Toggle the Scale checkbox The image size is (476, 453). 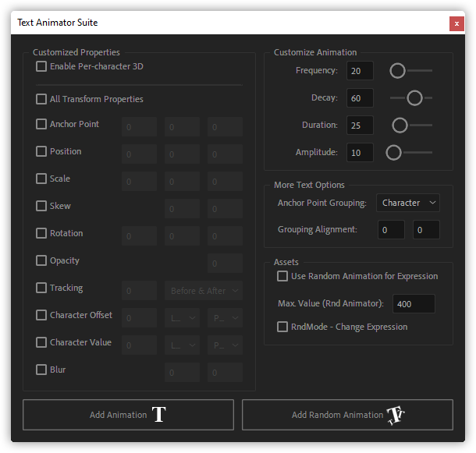(41, 179)
